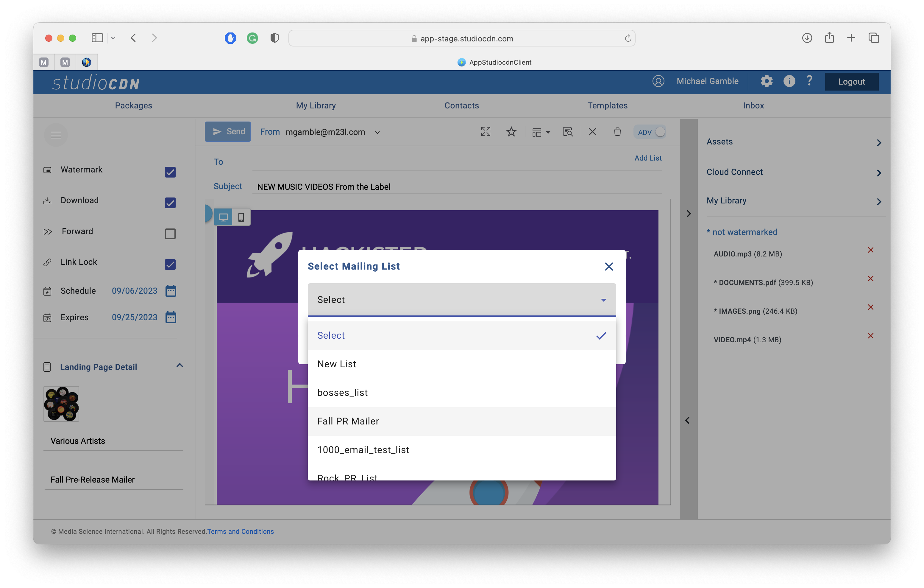Screen dimensions: 924x588
Task: Open the Inbox tab
Action: click(753, 105)
